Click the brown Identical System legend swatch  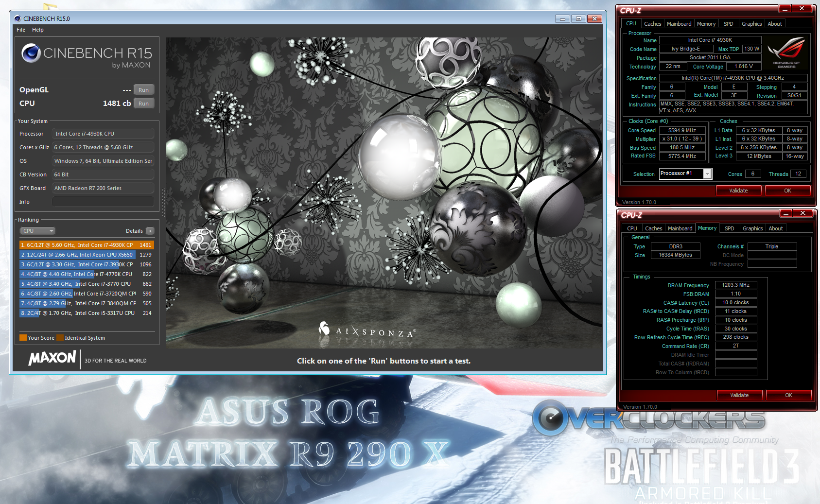[60, 338]
